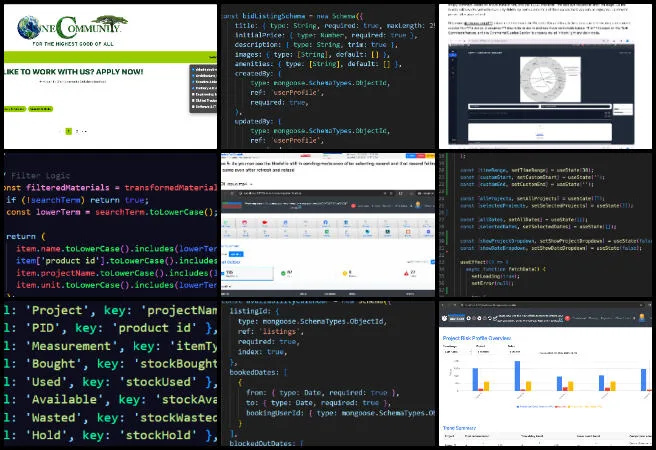Click the 'fetchData' function line in the useEffect code

click(505, 269)
